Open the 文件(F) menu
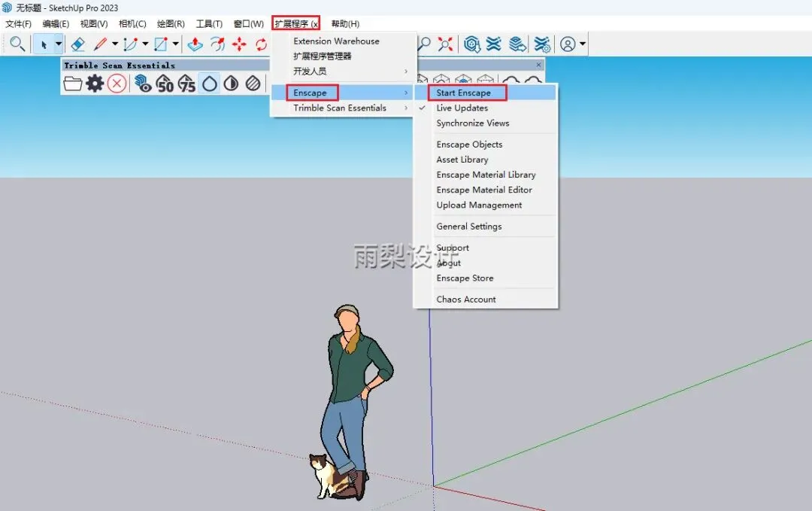The width and height of the screenshot is (812, 511). 18,24
